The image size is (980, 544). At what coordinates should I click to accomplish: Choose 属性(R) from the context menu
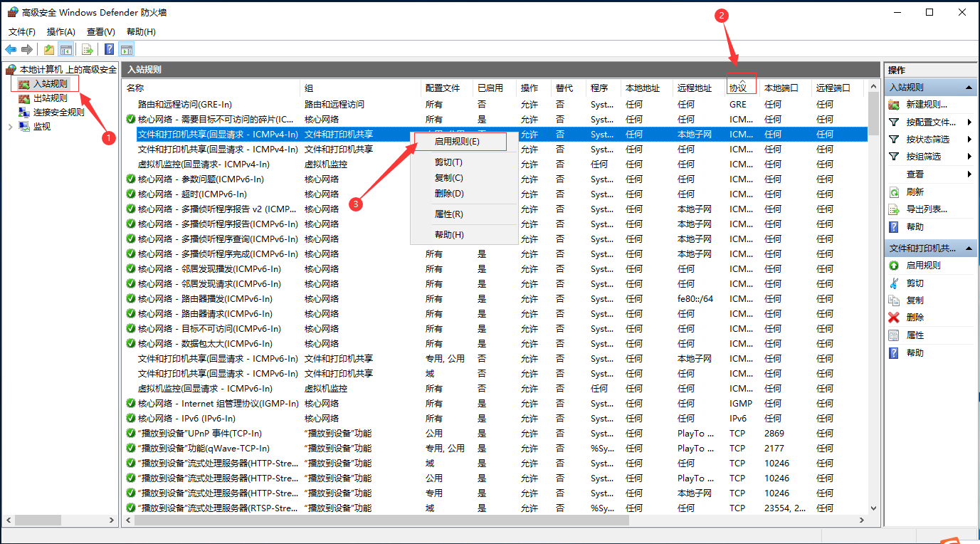click(464, 214)
